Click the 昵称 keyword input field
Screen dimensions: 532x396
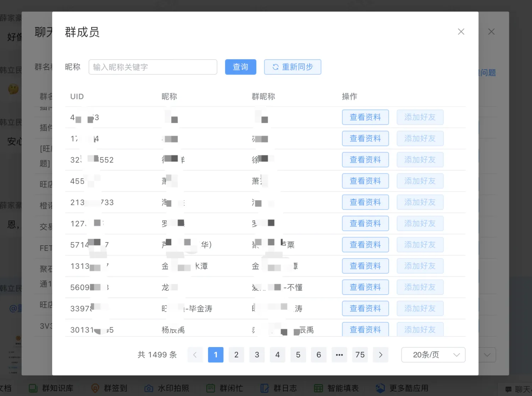click(x=153, y=67)
